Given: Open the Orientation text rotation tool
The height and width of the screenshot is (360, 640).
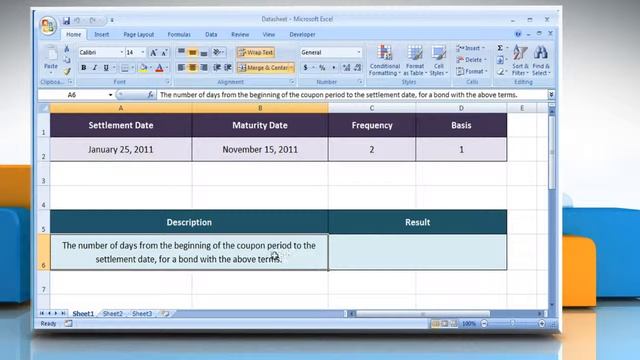Looking at the screenshot, I should click(217, 52).
